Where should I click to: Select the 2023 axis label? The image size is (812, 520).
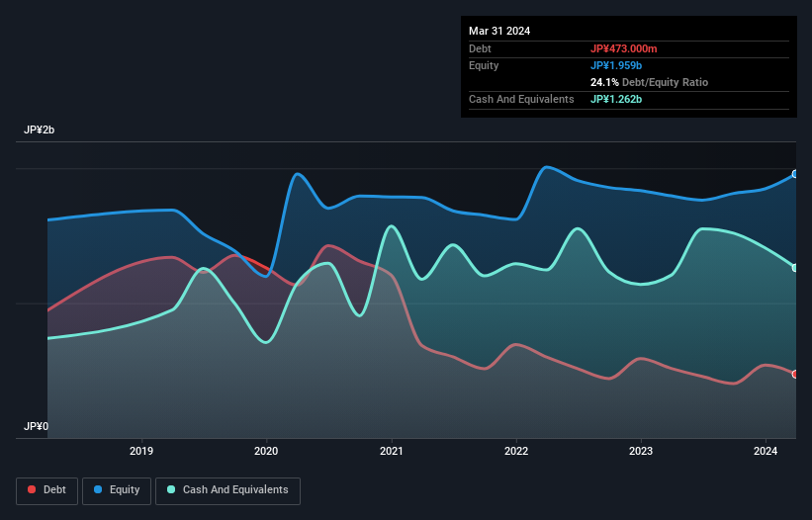(x=641, y=451)
